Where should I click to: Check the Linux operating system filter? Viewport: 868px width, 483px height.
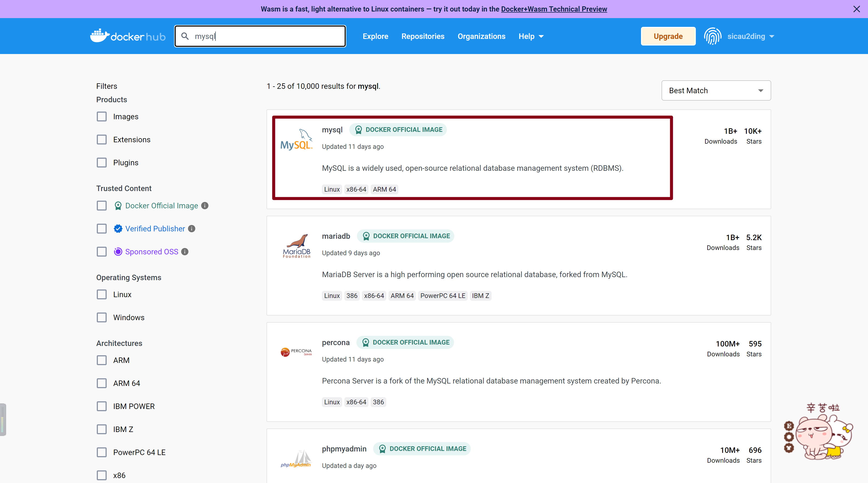pyautogui.click(x=102, y=294)
